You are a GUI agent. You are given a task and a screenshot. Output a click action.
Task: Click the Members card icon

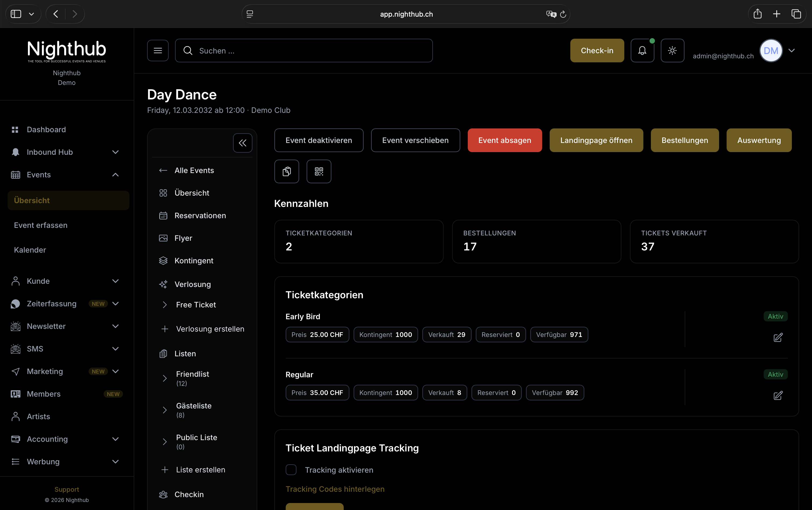[x=16, y=394]
